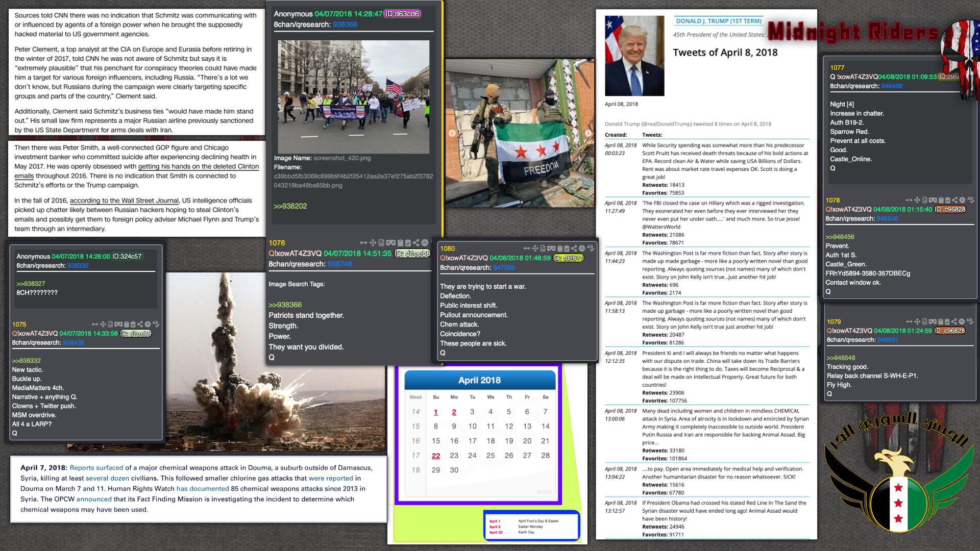Screen dimensions: 980x551
Task: Open the >>938202 reply reference
Action: (x=290, y=206)
